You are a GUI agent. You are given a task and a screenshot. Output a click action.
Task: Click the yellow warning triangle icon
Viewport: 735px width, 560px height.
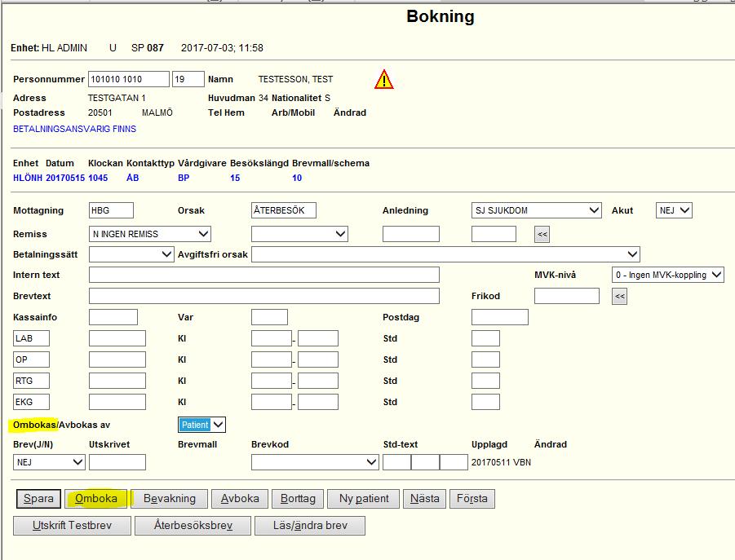(x=384, y=80)
